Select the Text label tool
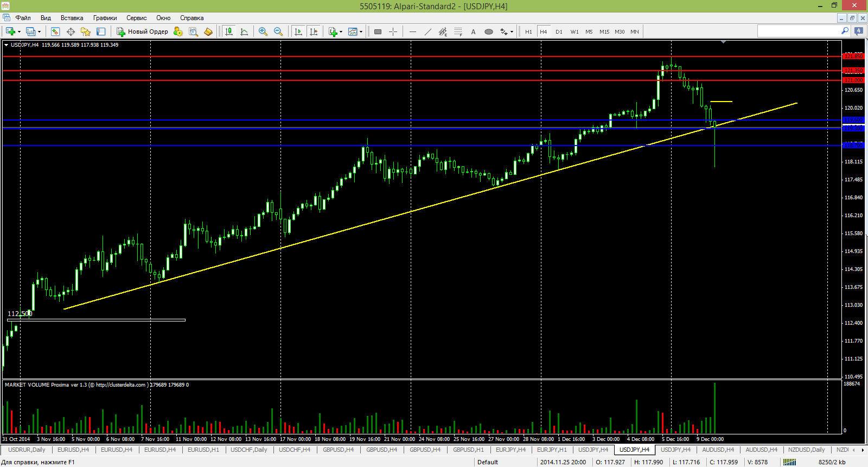Screen dimensions: 868x467 [x=474, y=31]
